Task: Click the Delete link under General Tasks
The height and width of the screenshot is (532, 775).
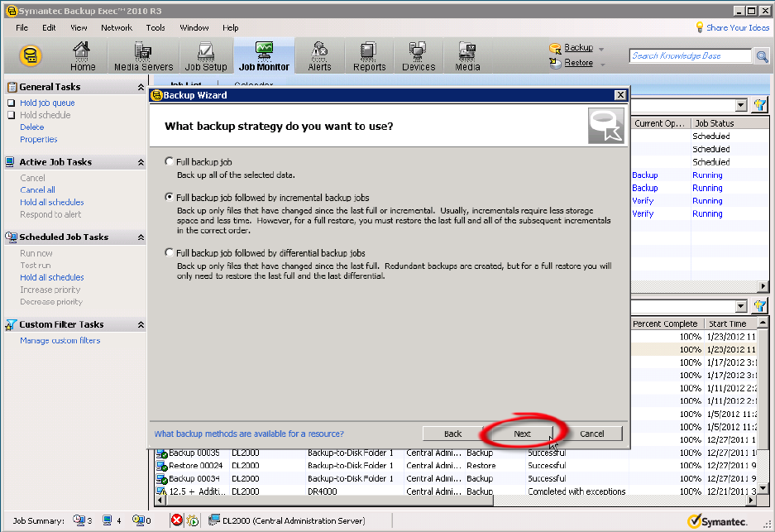Action: [32, 127]
